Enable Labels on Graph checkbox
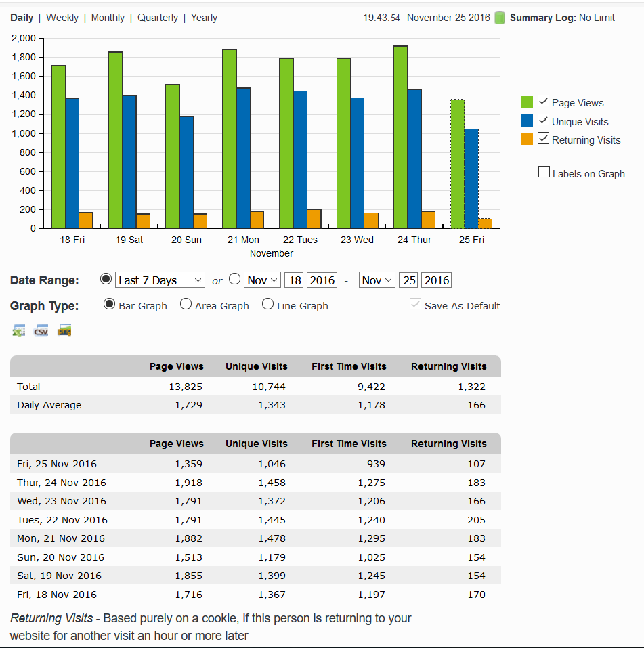Viewport: 644px width, 648px height. pos(544,172)
